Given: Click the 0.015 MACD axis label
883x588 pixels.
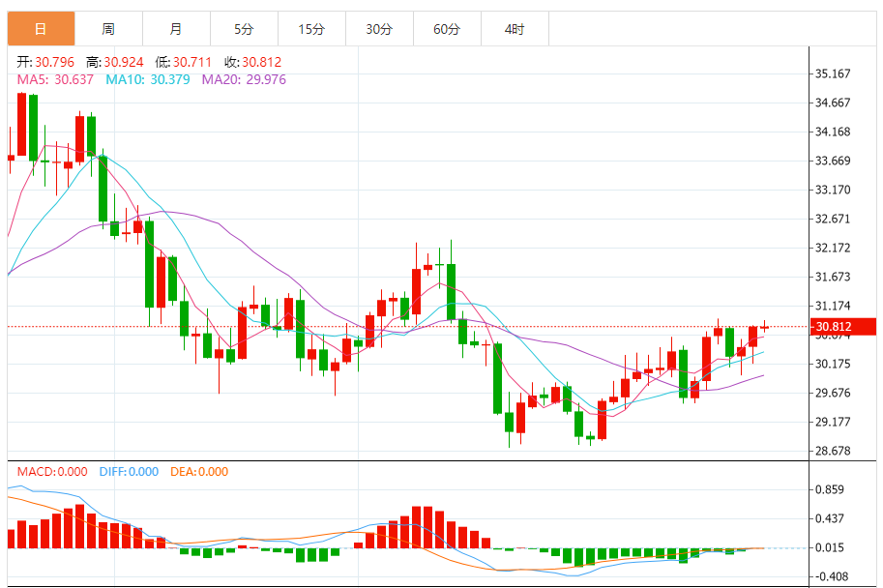Looking at the screenshot, I should click(830, 547).
